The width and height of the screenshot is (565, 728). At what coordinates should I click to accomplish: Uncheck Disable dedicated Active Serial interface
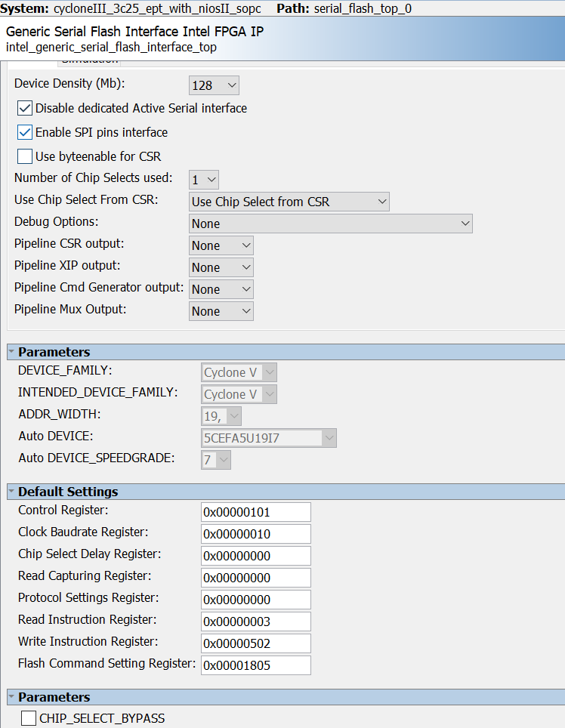(x=25, y=108)
